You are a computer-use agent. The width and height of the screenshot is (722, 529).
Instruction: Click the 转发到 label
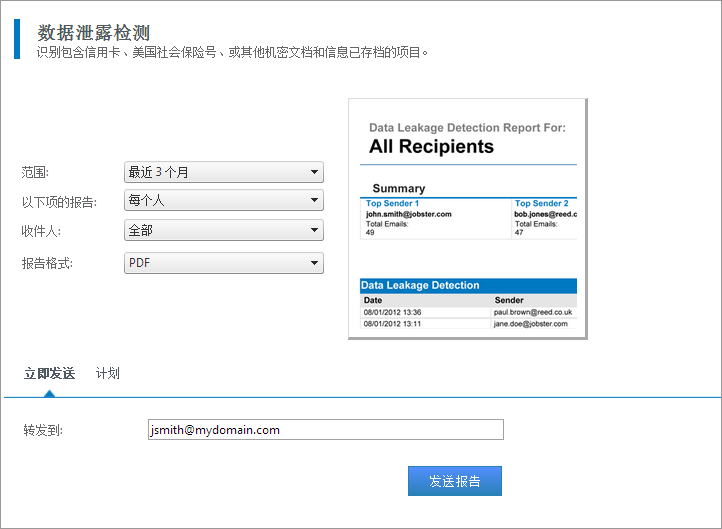tap(43, 430)
